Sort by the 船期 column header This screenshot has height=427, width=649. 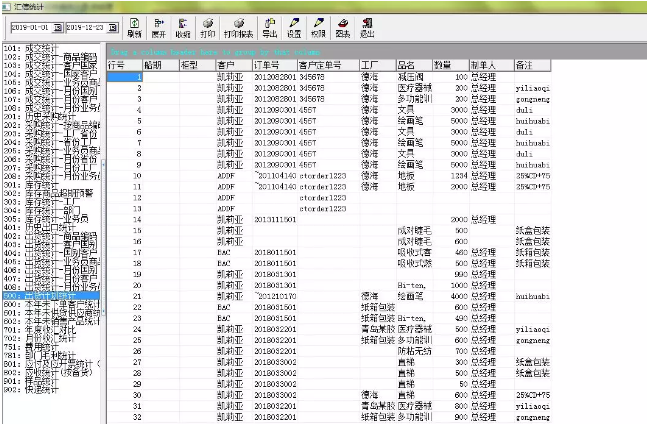coord(161,65)
